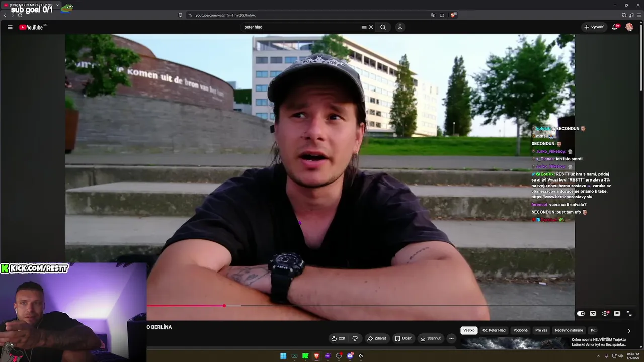Image resolution: width=644 pixels, height=362 pixels.
Task: Open the Kick app on taskbar
Action: (305, 356)
